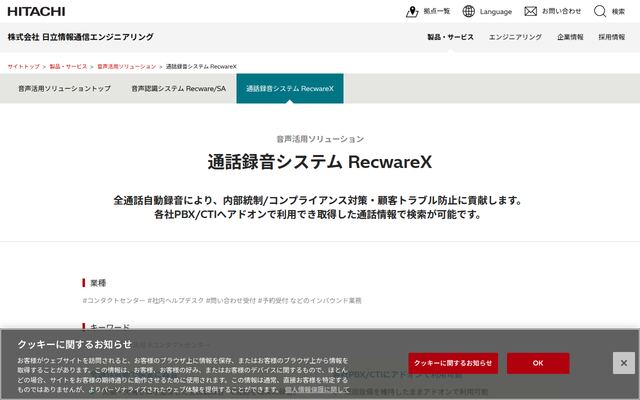Open the 拠点一覧 map pin icon
This screenshot has height=400, width=640.
coord(412,11)
